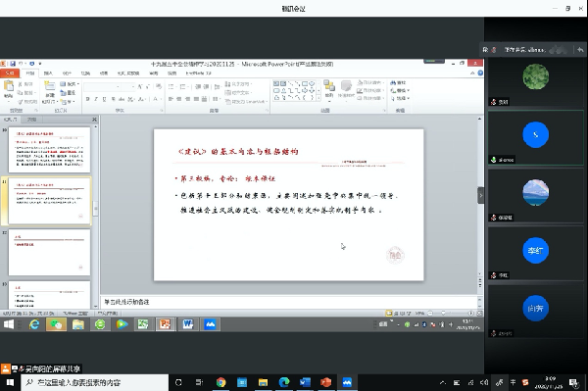Viewport: 588px width, 391px height.
Task: Open Google Chrome from Windows taskbar
Action: click(220, 382)
